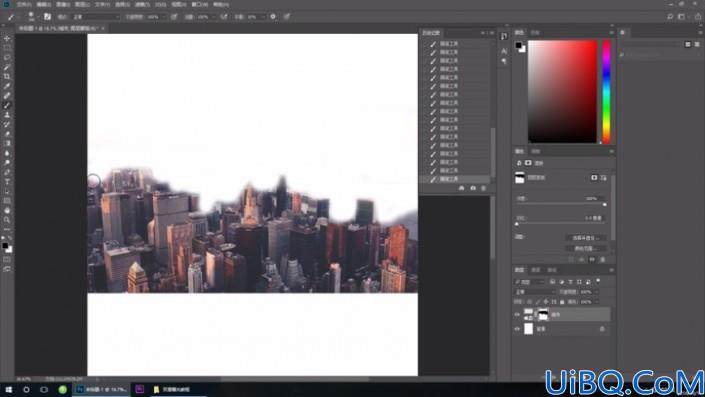Select the layer mask thumbnail
This screenshot has width=705, height=397.
543,315
